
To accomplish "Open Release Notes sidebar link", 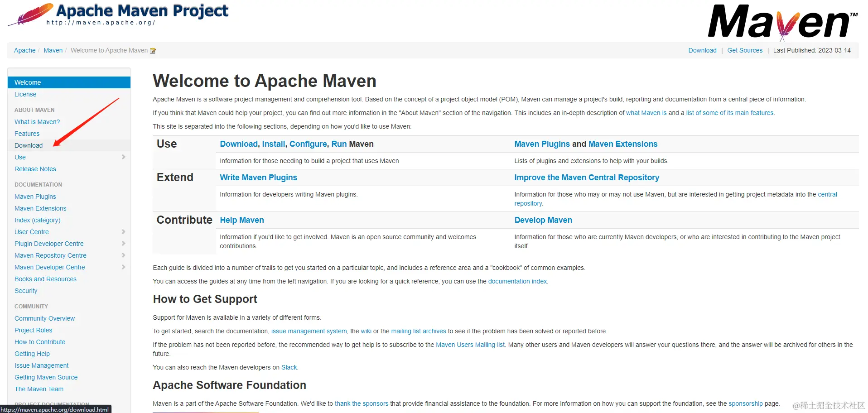I will coord(35,169).
